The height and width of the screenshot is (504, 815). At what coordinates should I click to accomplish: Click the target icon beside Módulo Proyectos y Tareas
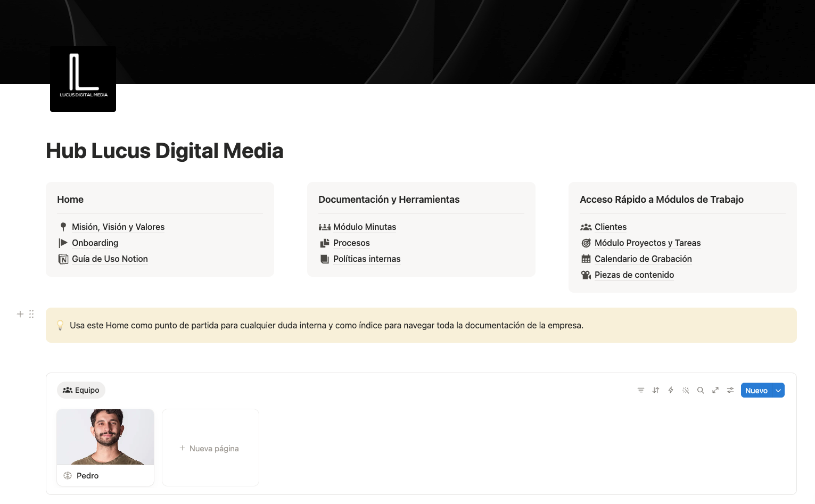click(x=586, y=243)
